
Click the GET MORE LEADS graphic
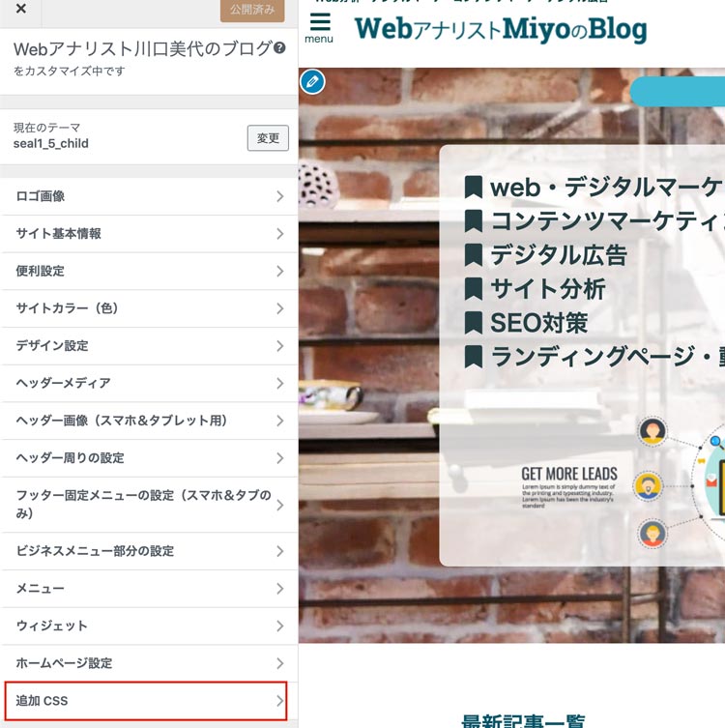569,485
